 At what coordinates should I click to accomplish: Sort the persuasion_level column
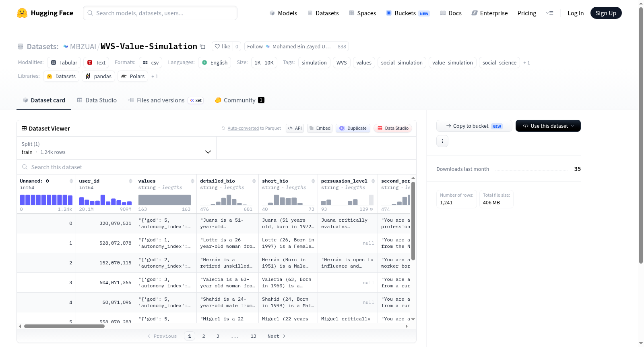373,181
